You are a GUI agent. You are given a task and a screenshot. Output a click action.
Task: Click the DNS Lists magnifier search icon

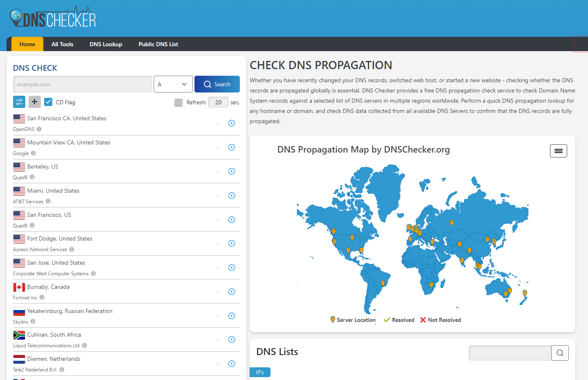click(x=560, y=353)
